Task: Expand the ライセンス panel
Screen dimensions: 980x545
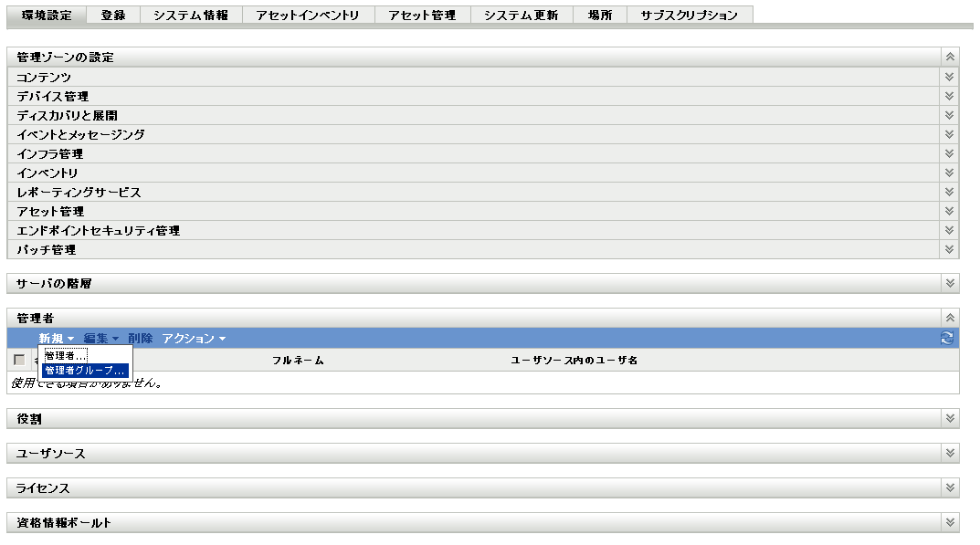Action: click(x=948, y=484)
